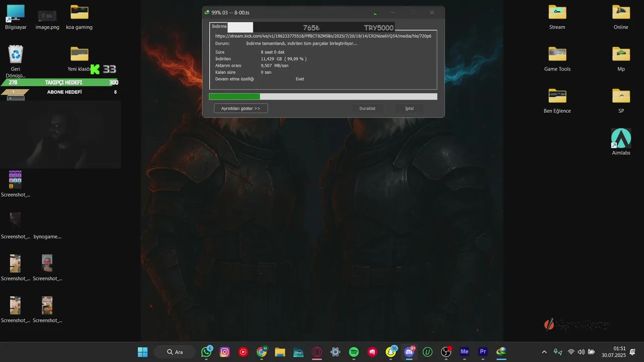Open the Bilgisayar desktop shortcut
Viewport: 644px width, 362px height.
pyautogui.click(x=16, y=17)
